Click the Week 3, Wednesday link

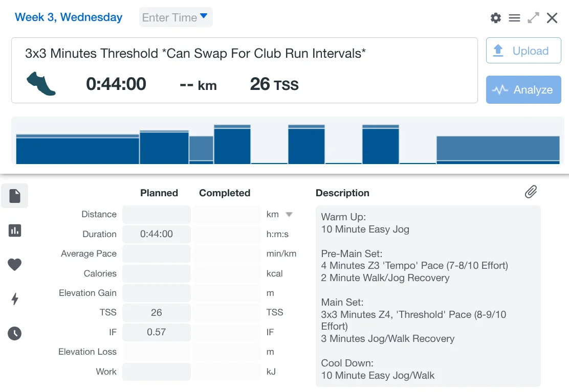pyautogui.click(x=69, y=17)
